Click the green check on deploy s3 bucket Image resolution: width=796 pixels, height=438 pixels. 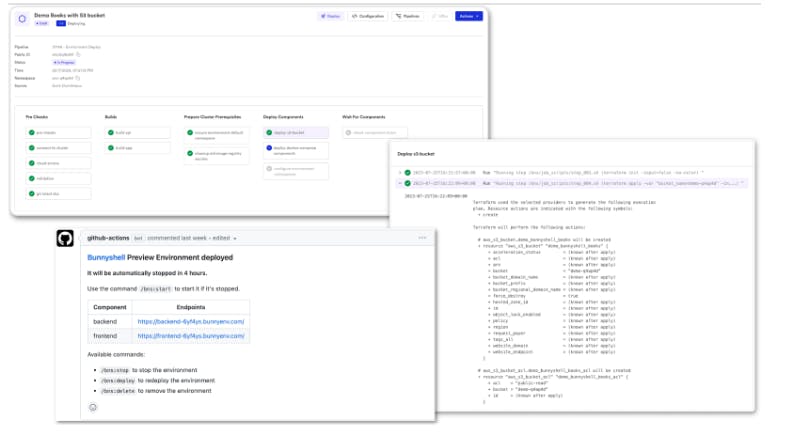click(x=269, y=132)
